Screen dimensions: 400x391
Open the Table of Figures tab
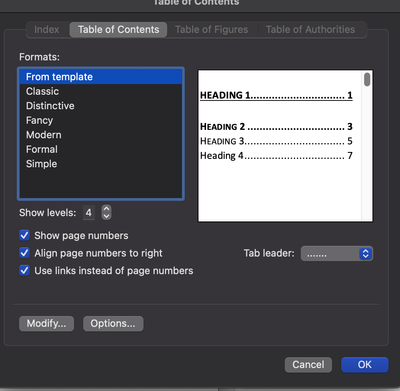(212, 30)
